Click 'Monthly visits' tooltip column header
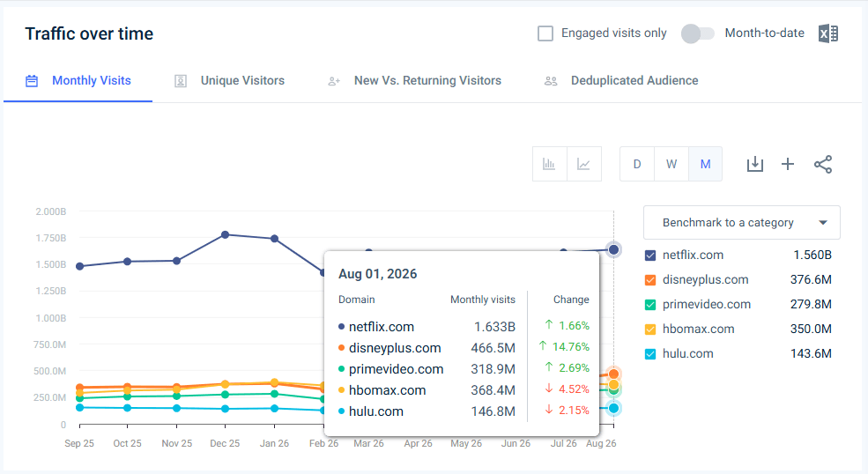868x474 pixels. coord(483,300)
